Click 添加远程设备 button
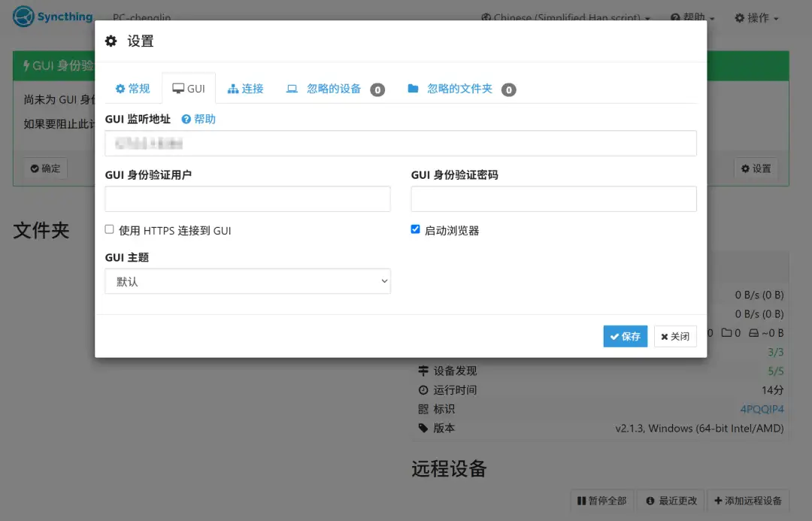Screen dimensions: 812x521 pos(748,501)
